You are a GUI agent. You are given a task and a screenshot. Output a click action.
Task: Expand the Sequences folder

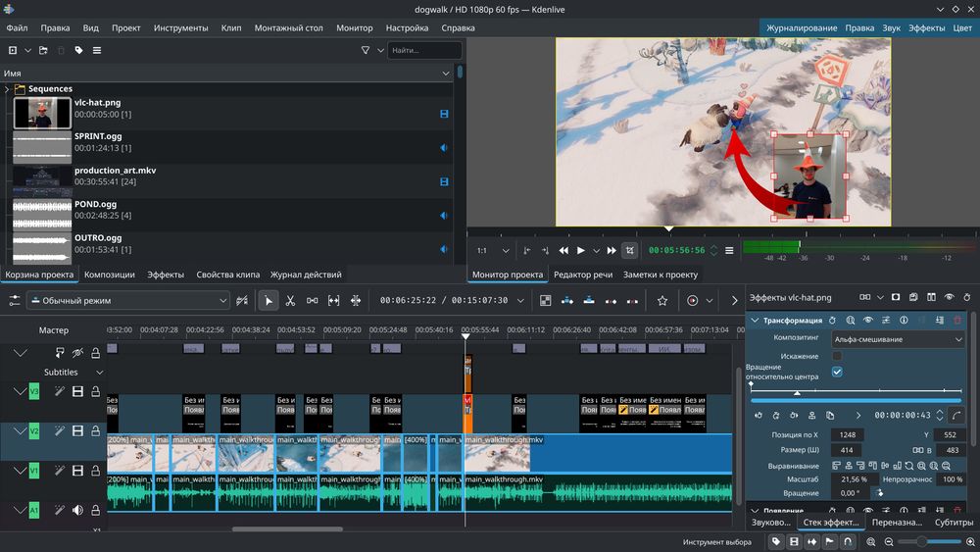pos(7,89)
